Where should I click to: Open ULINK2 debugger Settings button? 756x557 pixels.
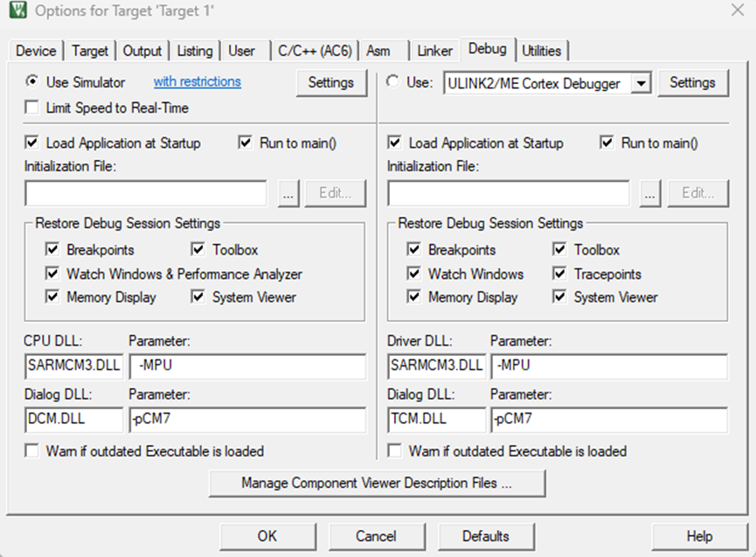click(692, 82)
